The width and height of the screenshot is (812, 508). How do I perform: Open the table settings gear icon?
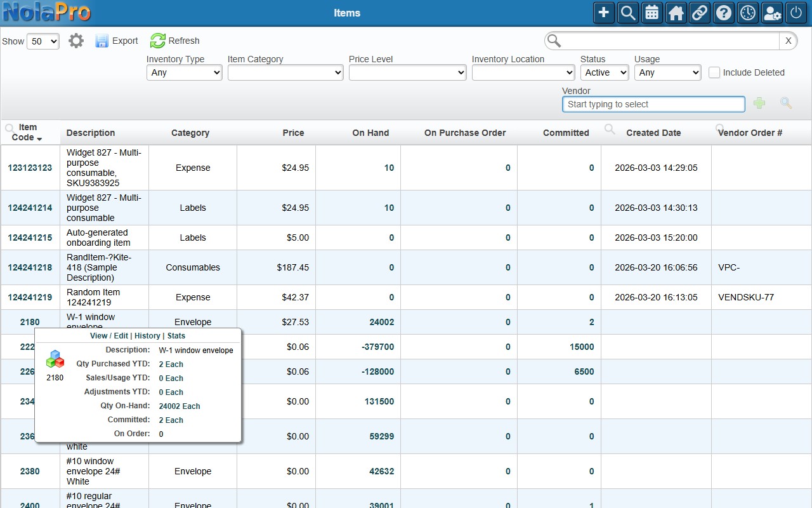(76, 41)
